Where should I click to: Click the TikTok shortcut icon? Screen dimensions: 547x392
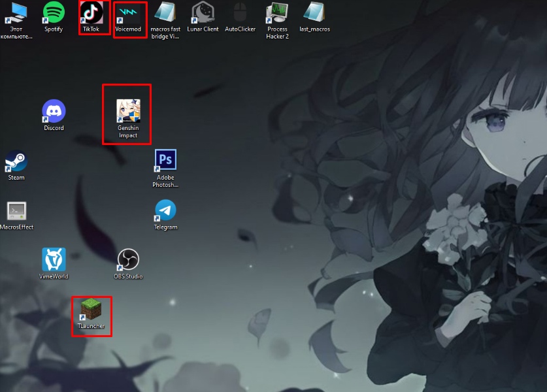click(91, 12)
